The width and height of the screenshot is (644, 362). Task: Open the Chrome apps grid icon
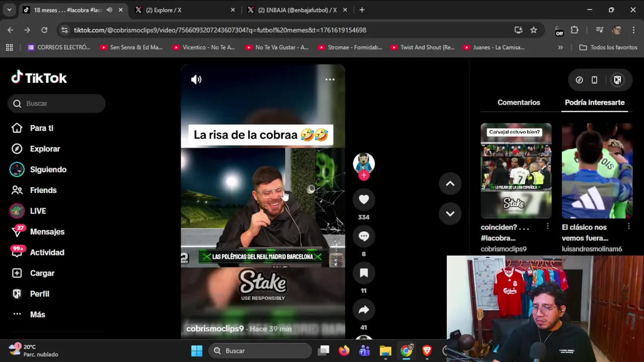[x=9, y=47]
